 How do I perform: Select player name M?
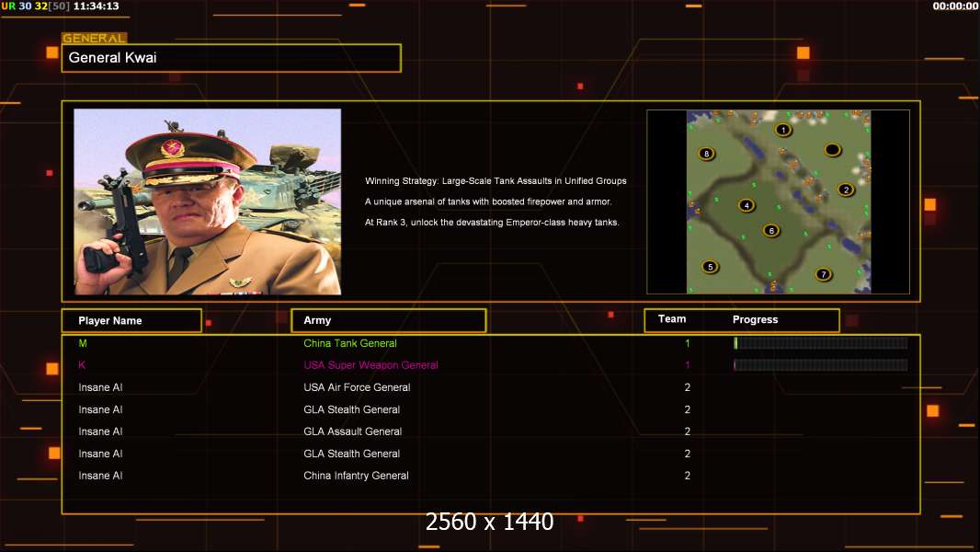(83, 343)
